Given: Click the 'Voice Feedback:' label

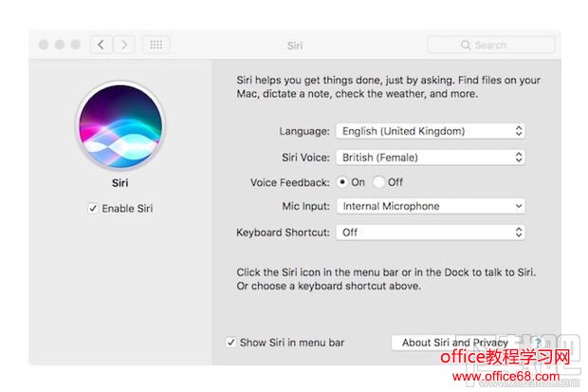Looking at the screenshot, I should tap(290, 182).
